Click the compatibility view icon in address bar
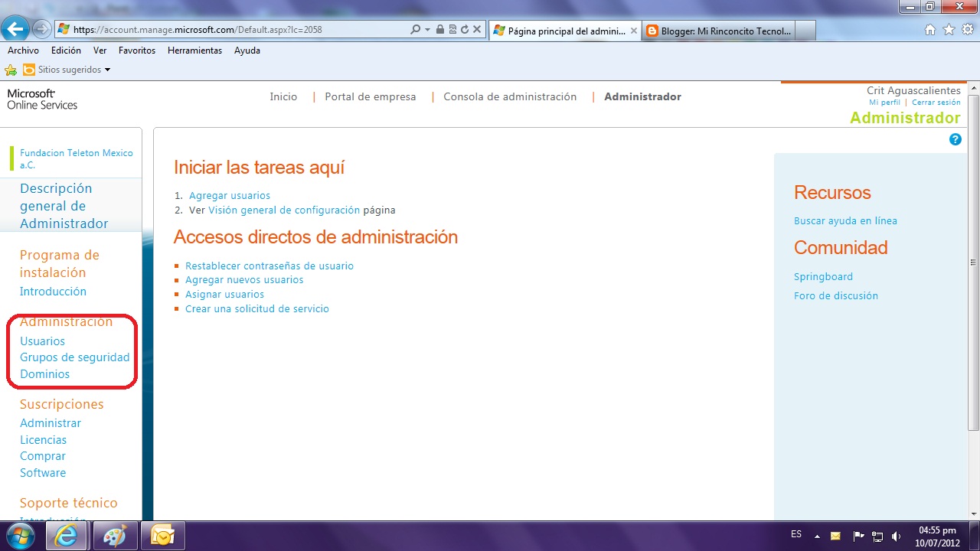The image size is (980, 551). click(452, 30)
